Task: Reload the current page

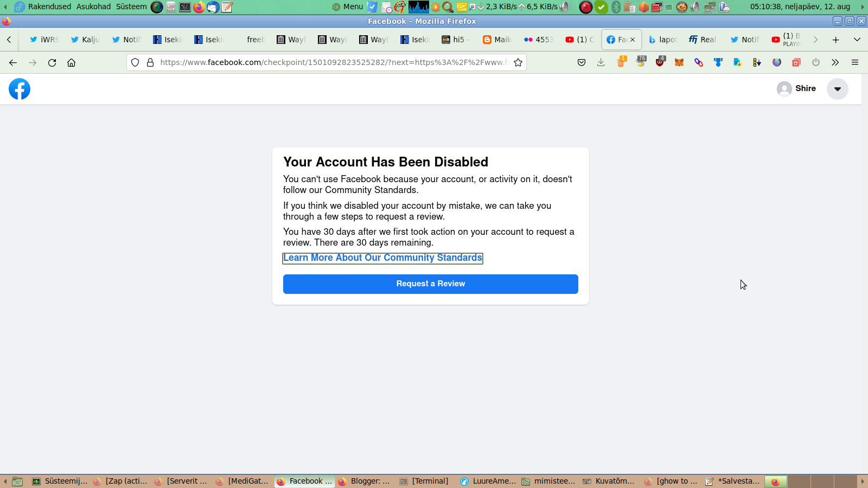Action: tap(52, 62)
